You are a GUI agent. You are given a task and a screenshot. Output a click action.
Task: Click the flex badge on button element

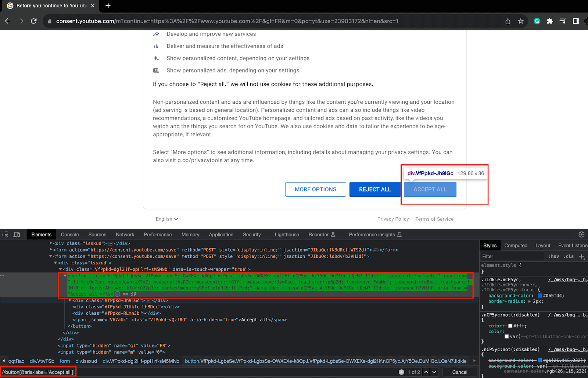click(108, 294)
